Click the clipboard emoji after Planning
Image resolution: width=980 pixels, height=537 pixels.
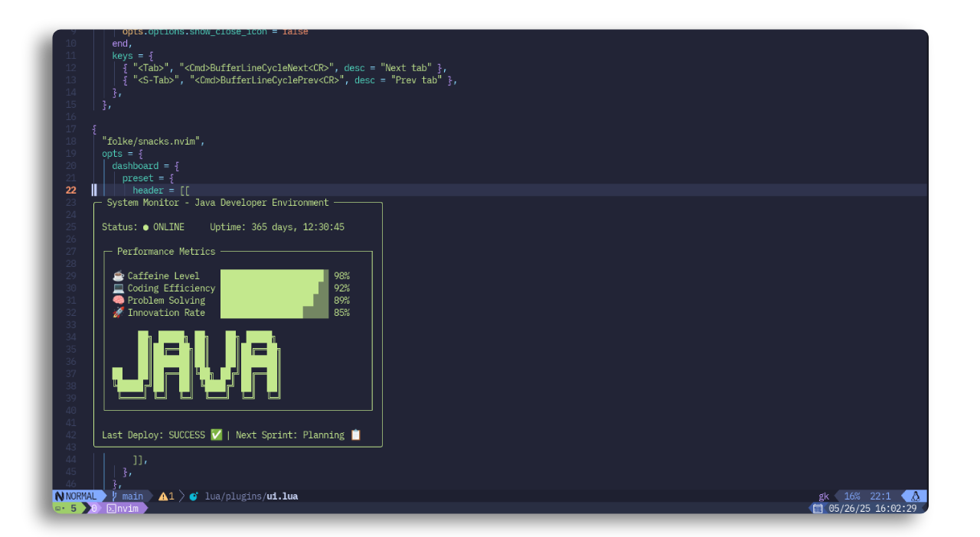tap(355, 435)
